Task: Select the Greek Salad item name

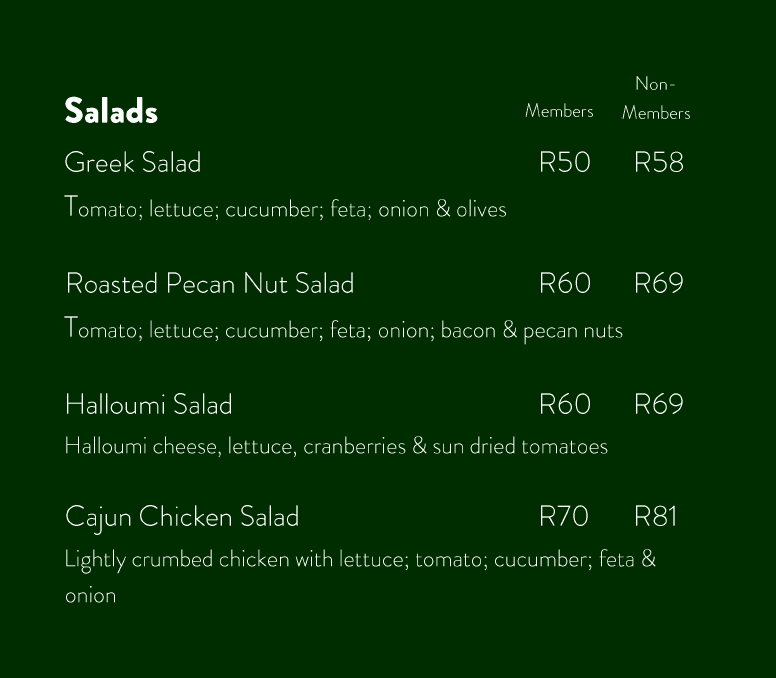Action: click(133, 163)
